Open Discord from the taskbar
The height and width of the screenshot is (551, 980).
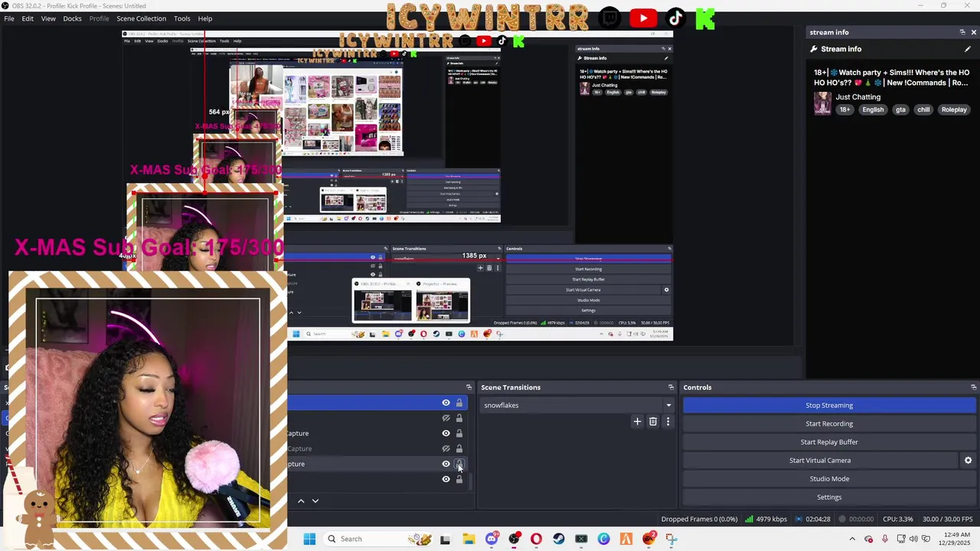pyautogui.click(x=492, y=539)
